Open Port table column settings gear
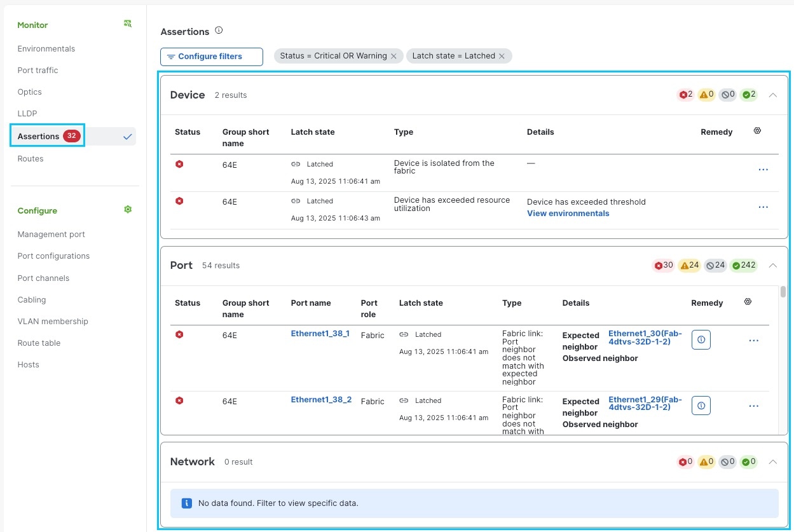The height and width of the screenshot is (532, 794). click(x=748, y=302)
